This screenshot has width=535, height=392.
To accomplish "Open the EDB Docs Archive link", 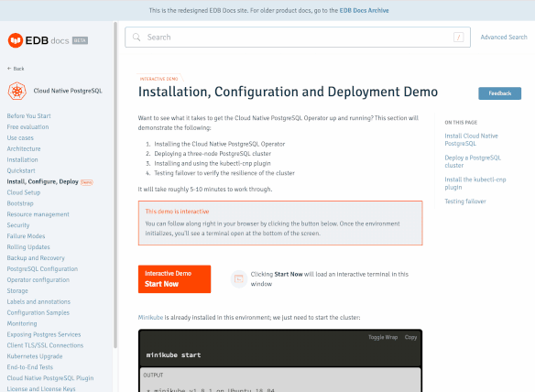I will point(364,11).
